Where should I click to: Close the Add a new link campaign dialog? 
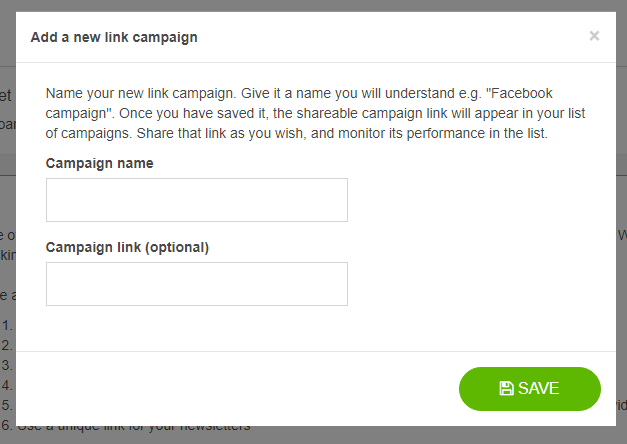point(594,36)
